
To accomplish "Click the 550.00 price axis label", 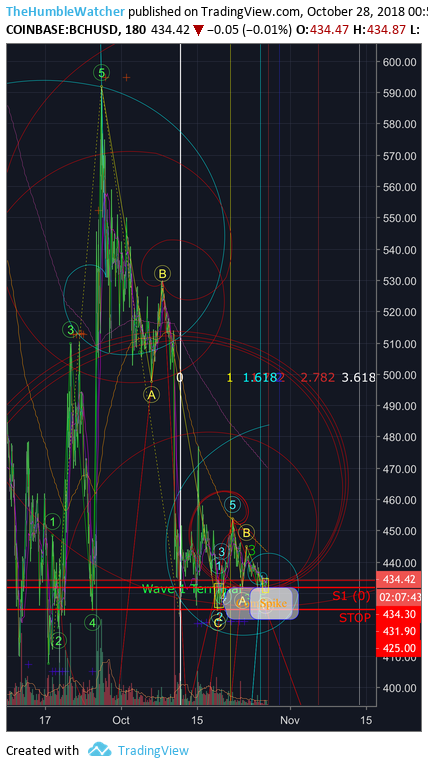I will 400,218.
